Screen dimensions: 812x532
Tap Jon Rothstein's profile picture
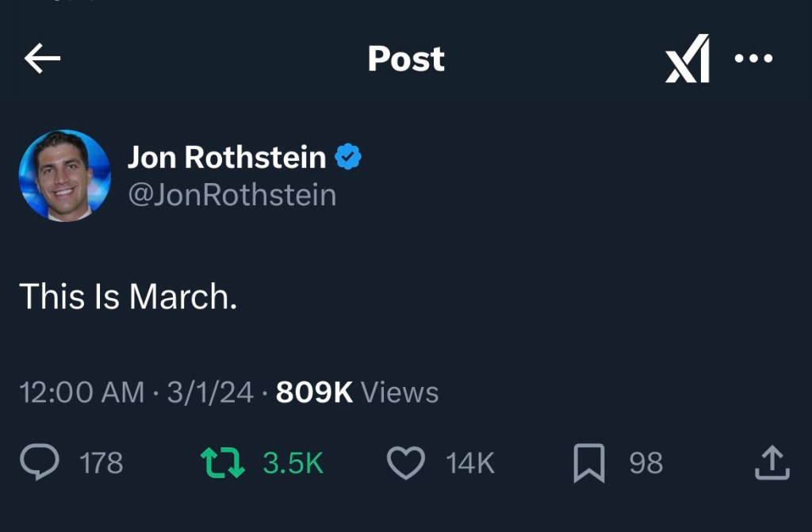point(65,175)
